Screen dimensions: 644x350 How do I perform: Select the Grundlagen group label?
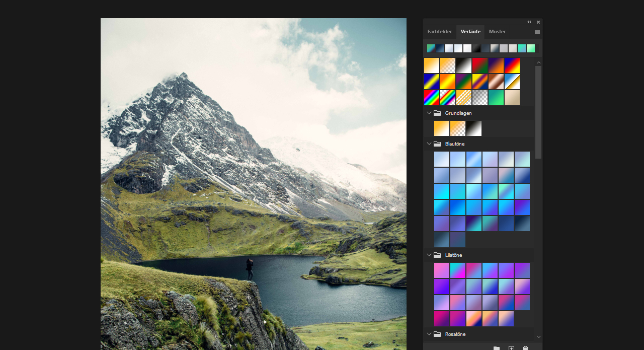click(458, 113)
